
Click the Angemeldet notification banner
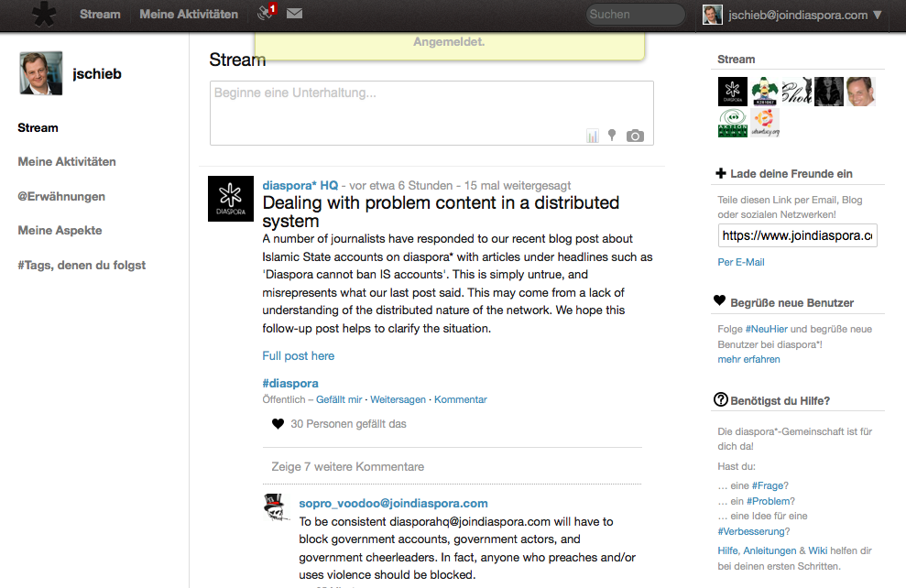[x=450, y=46]
